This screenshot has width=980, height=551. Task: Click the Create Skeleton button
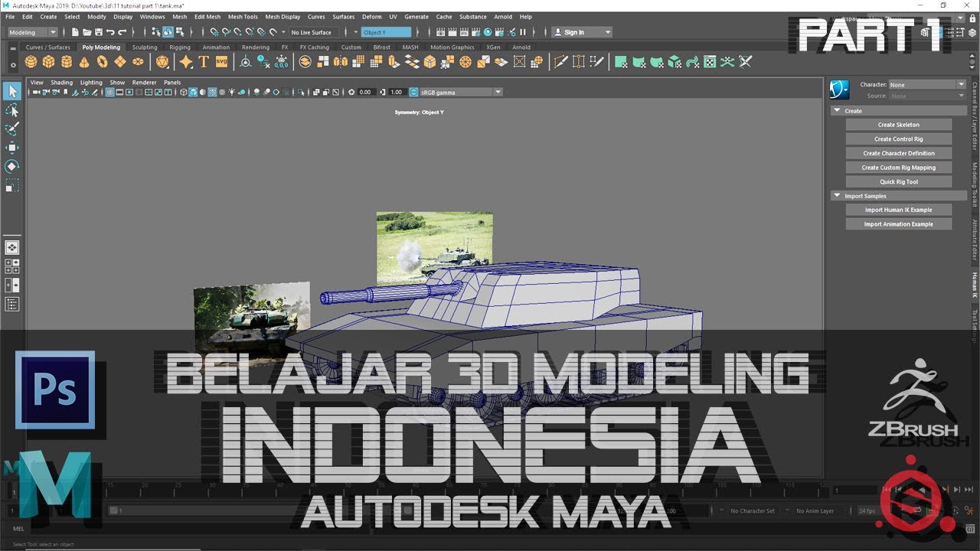click(899, 125)
